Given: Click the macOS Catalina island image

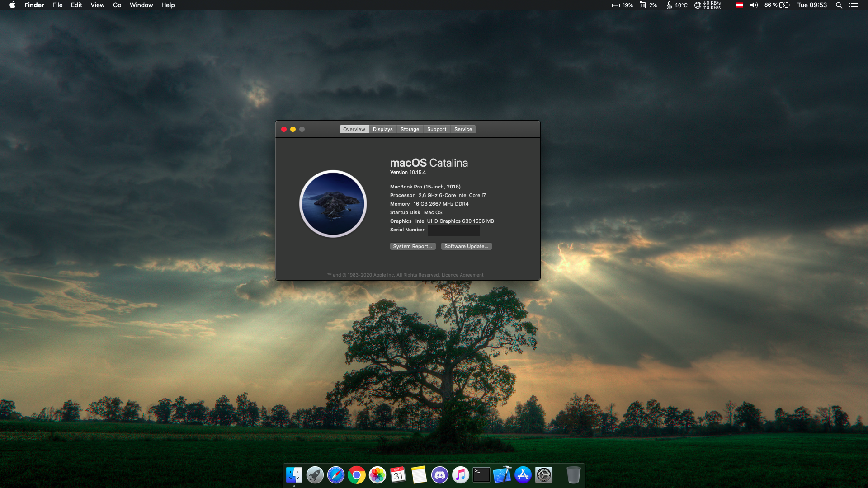Looking at the screenshot, I should point(333,204).
